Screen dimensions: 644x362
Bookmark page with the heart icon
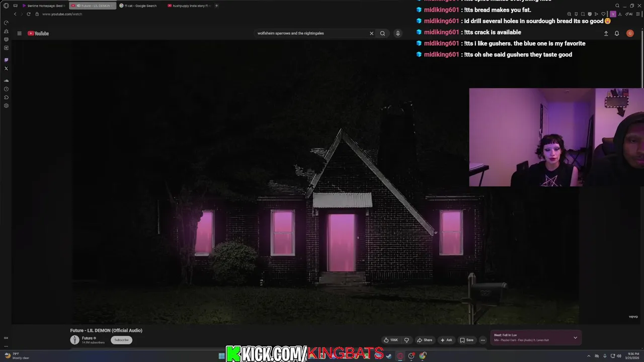pos(603,14)
